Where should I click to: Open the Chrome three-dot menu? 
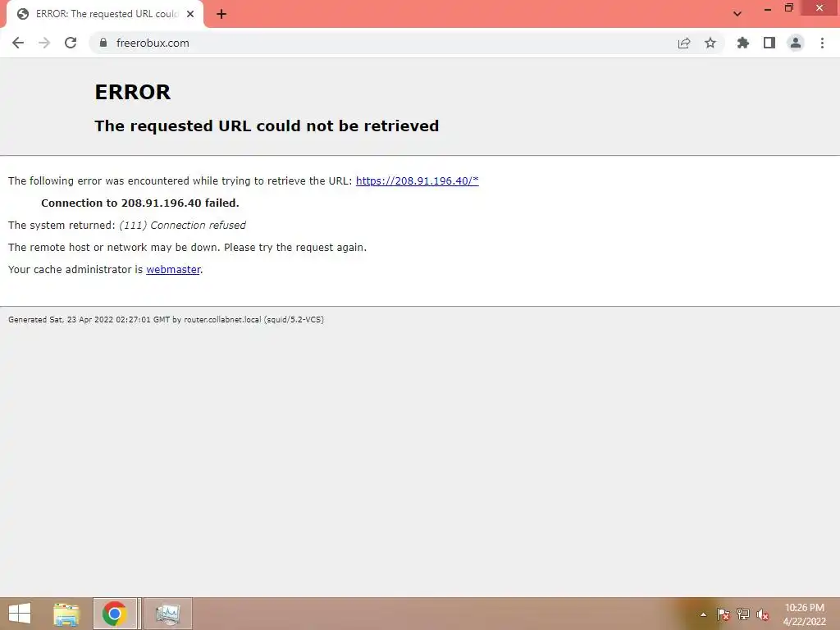(x=822, y=43)
